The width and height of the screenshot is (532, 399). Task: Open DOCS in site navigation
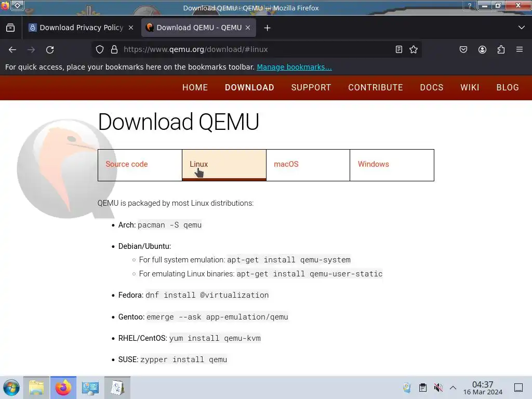point(432,87)
